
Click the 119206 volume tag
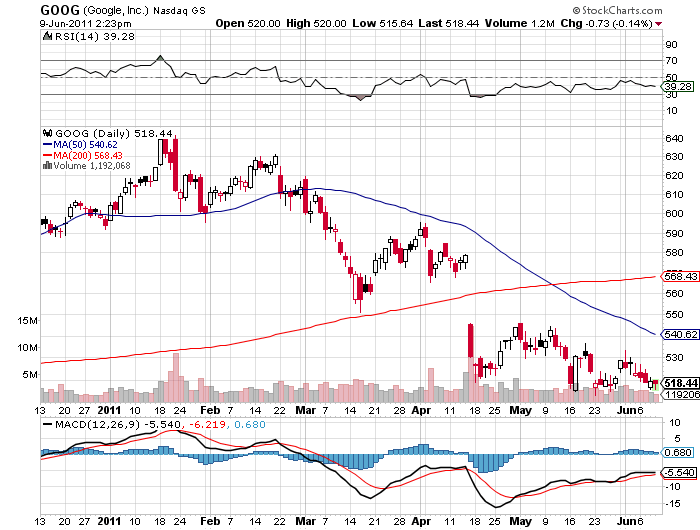pos(681,395)
